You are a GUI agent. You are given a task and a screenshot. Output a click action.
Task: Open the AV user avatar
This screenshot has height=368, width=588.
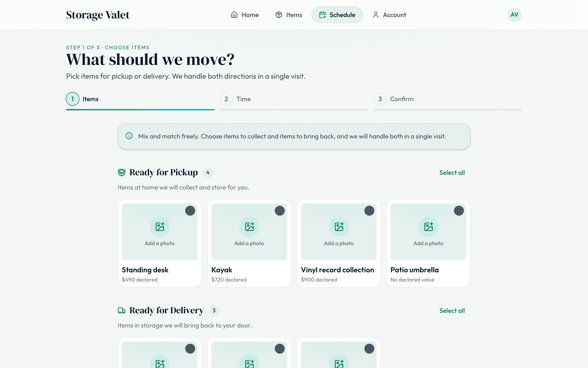[x=514, y=14]
